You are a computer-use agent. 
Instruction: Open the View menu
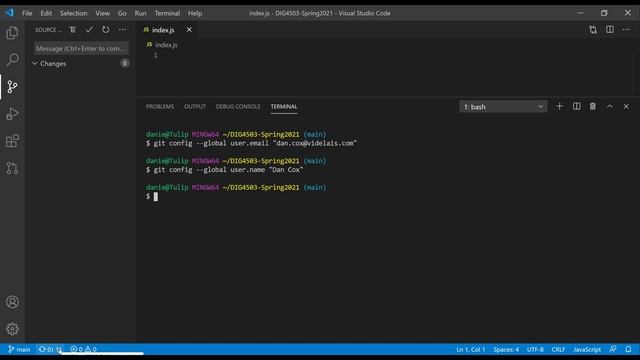pyautogui.click(x=102, y=13)
